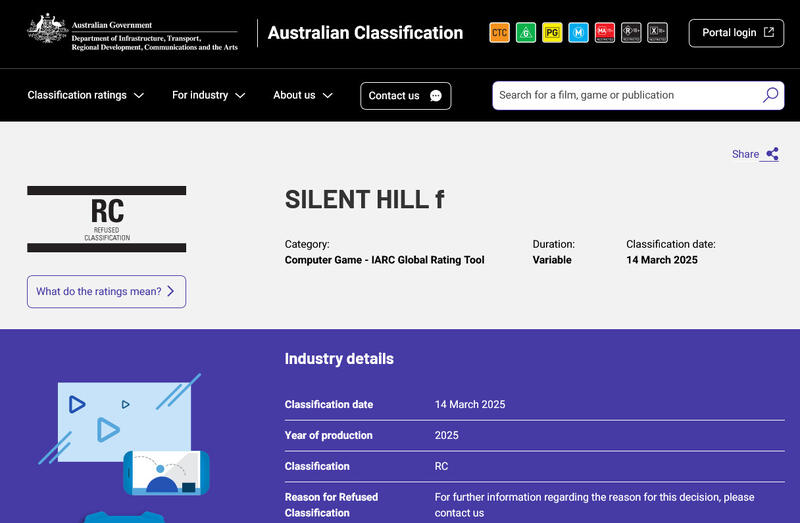Image resolution: width=800 pixels, height=523 pixels.
Task: Select Year of production value 2025
Action: tap(446, 435)
